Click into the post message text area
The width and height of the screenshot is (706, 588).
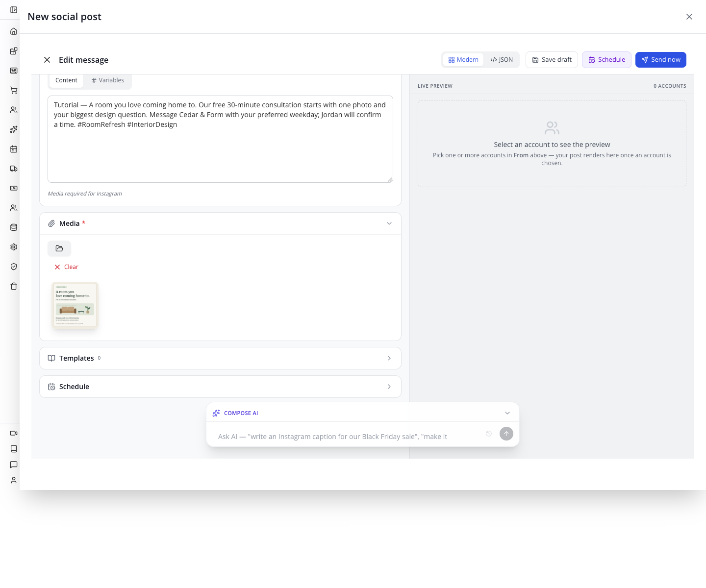tap(220, 139)
